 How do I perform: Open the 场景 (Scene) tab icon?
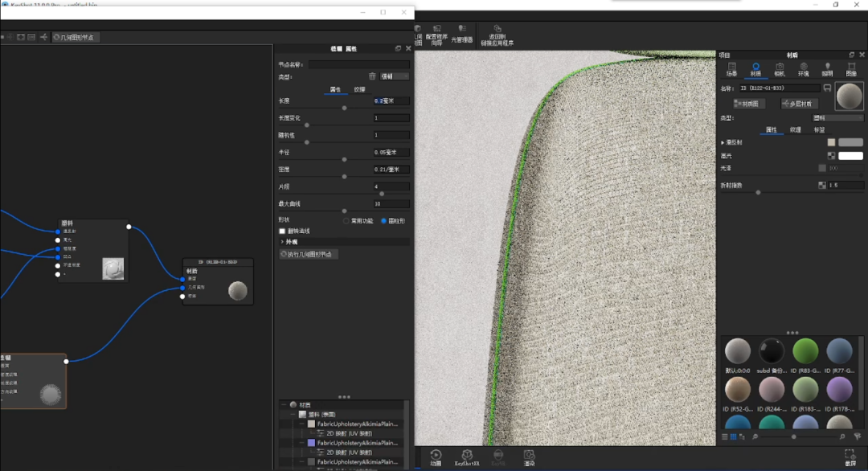(732, 70)
